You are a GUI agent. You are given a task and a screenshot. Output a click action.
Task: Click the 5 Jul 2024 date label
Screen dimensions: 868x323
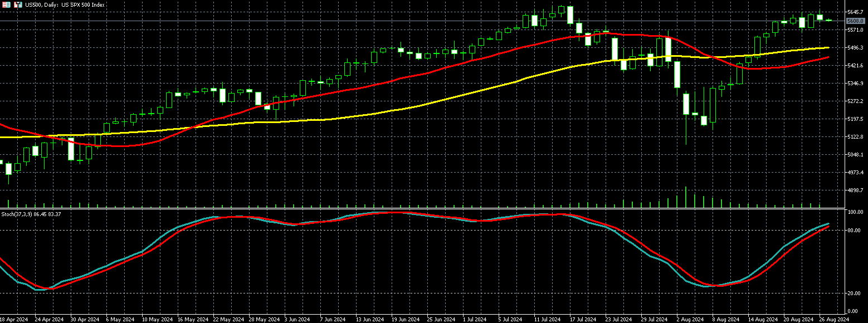[511, 320]
